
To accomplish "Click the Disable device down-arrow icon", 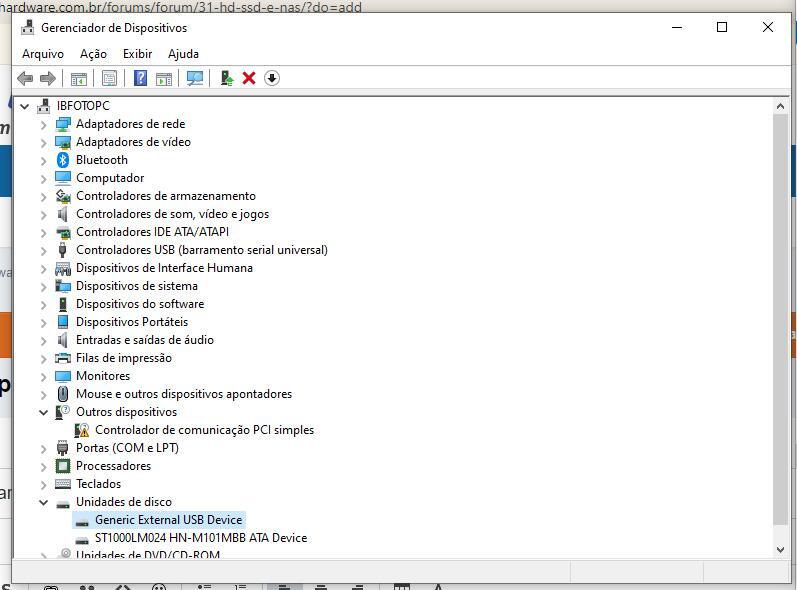I will 272,78.
